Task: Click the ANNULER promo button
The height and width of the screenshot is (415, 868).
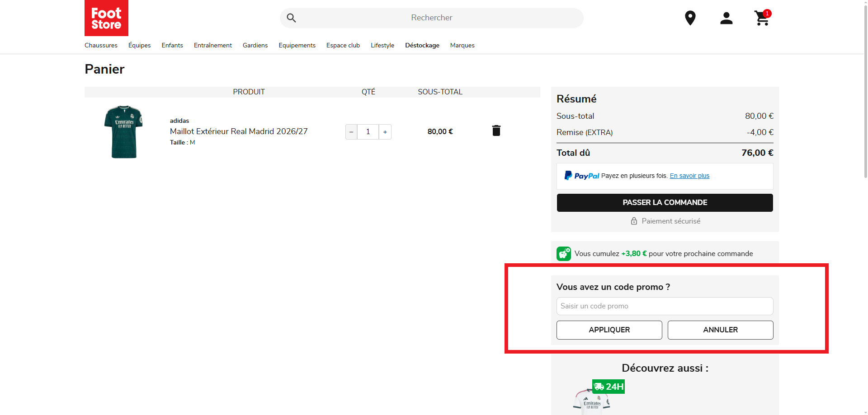Action: [x=720, y=330]
